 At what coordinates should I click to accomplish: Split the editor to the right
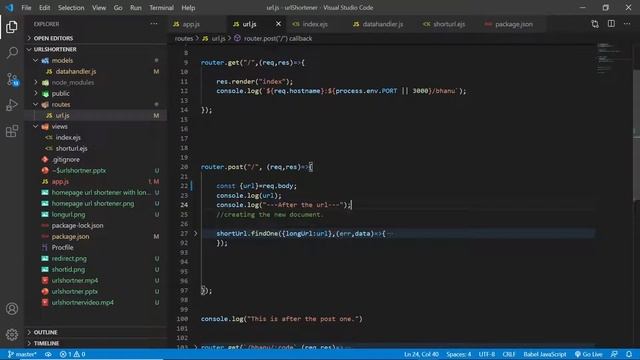(x=611, y=24)
